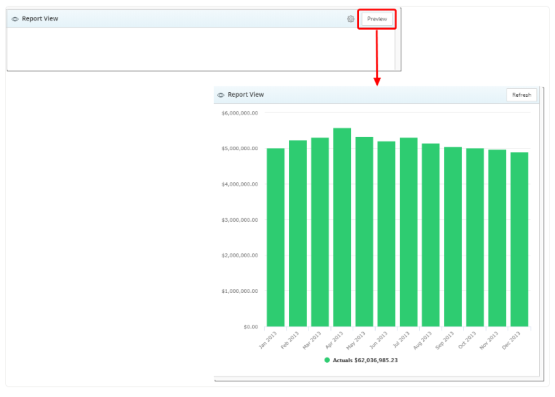Select the Apr 2013 tallest bar

click(x=342, y=227)
